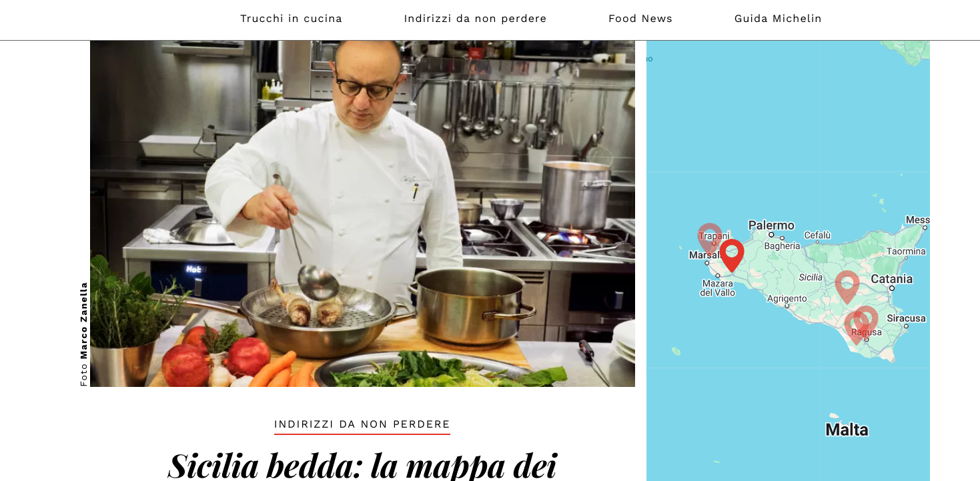
Task: Click the Malta label on the map
Action: point(847,430)
